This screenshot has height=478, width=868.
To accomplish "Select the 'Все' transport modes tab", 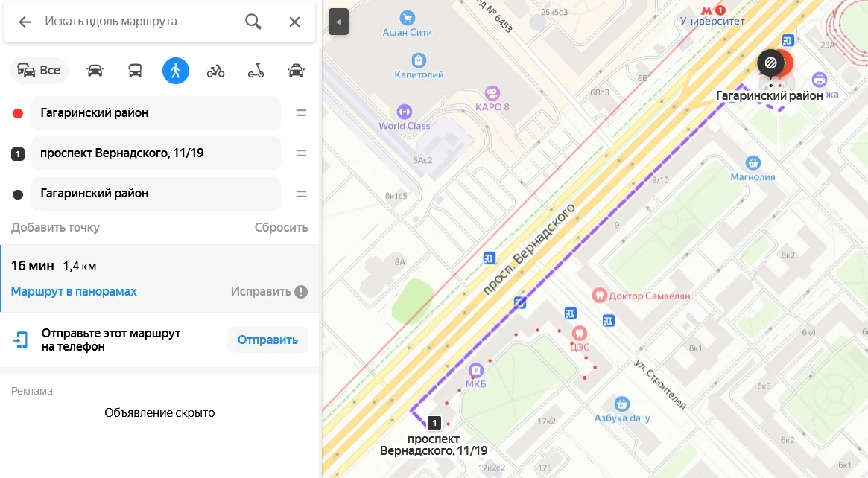I will (39, 70).
